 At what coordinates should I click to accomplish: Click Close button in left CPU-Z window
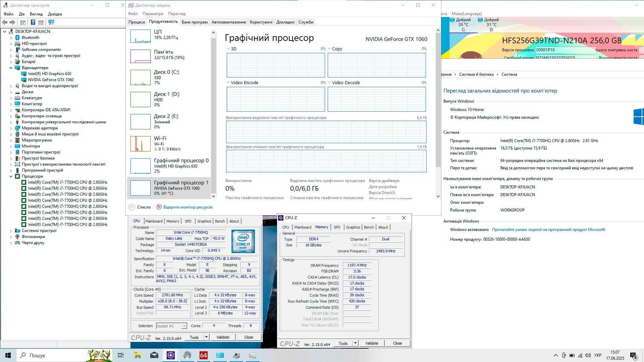point(249,337)
